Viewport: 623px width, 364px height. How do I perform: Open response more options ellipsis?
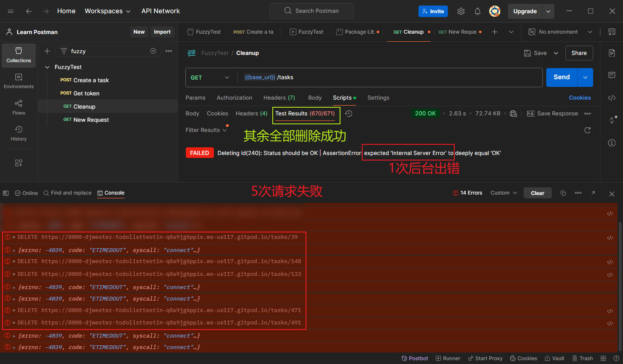click(x=588, y=114)
